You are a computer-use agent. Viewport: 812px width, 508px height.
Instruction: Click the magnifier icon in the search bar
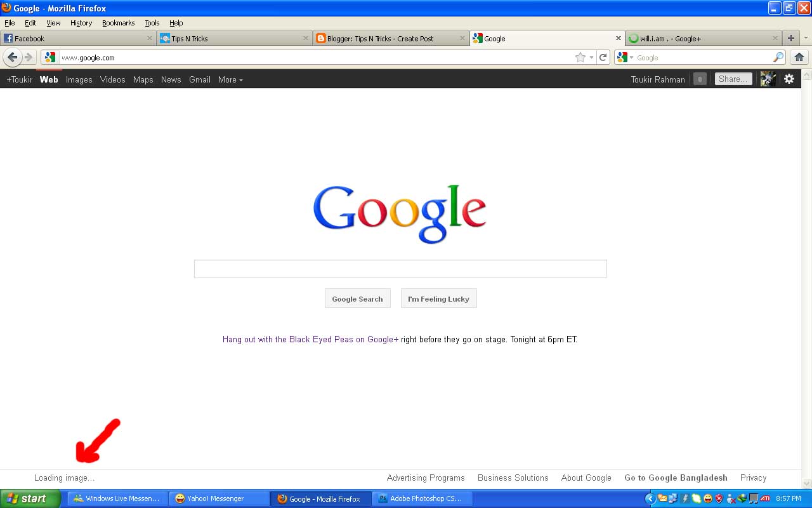778,57
